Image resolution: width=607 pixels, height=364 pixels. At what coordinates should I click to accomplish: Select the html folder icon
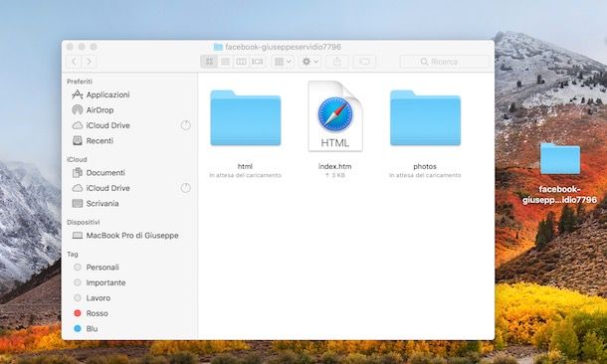coord(246,118)
